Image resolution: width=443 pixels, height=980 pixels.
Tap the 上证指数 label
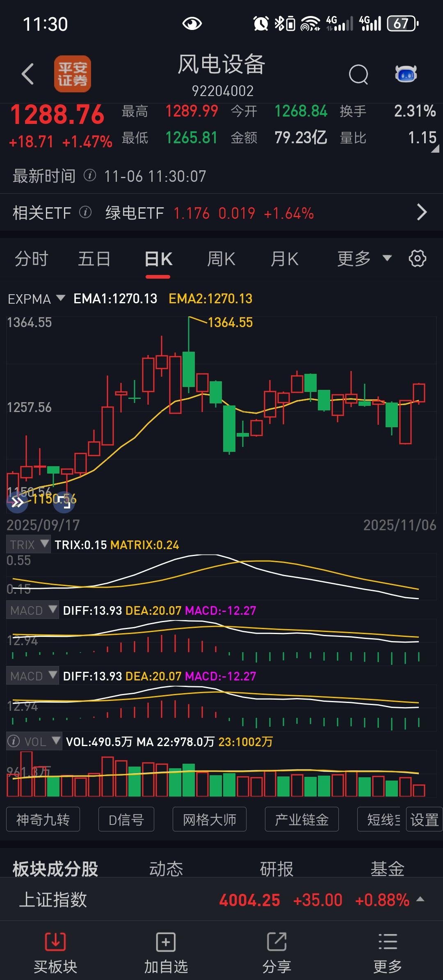pos(53,900)
